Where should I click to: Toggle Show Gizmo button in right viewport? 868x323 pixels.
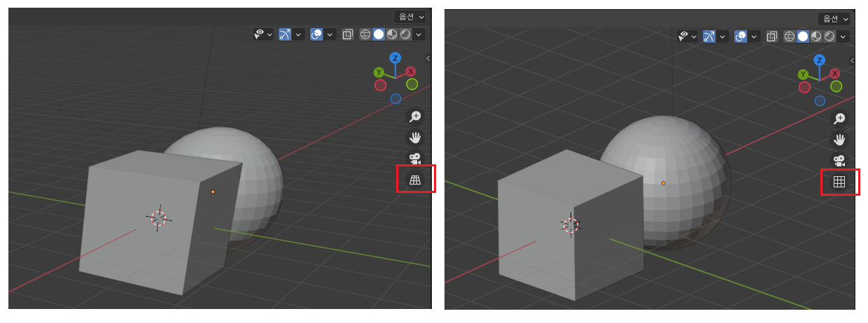point(710,36)
